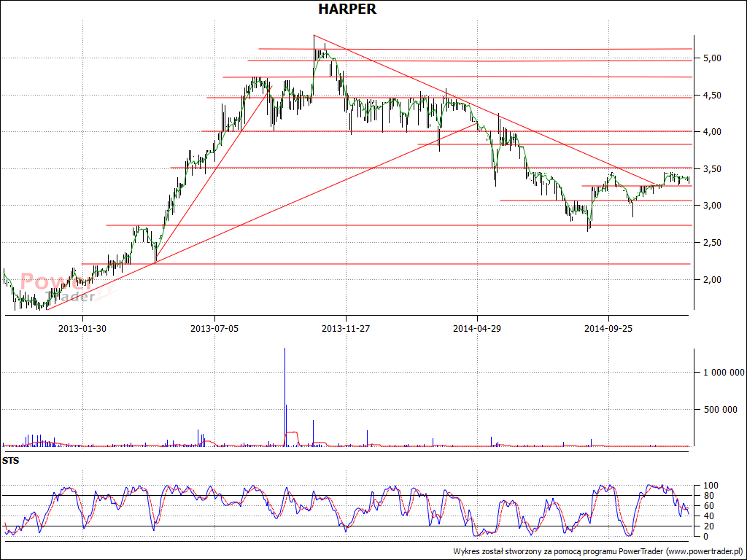Click the "3,00" price axis label
The height and width of the screenshot is (560, 747).
pyautogui.click(x=712, y=206)
